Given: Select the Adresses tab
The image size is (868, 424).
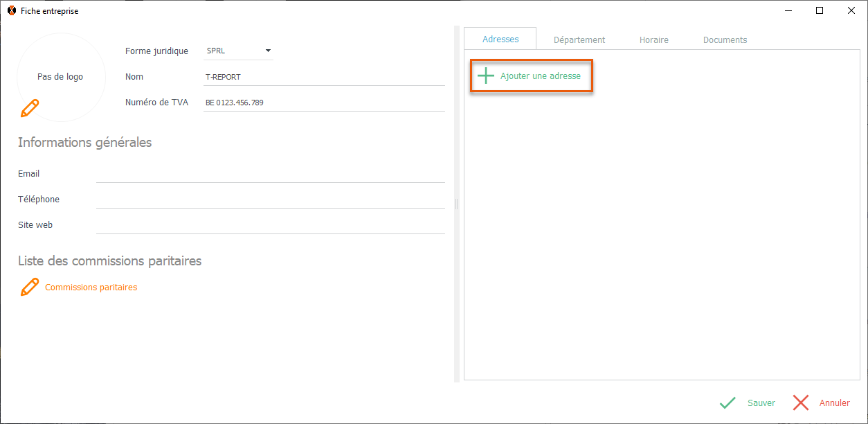Looking at the screenshot, I should point(500,39).
